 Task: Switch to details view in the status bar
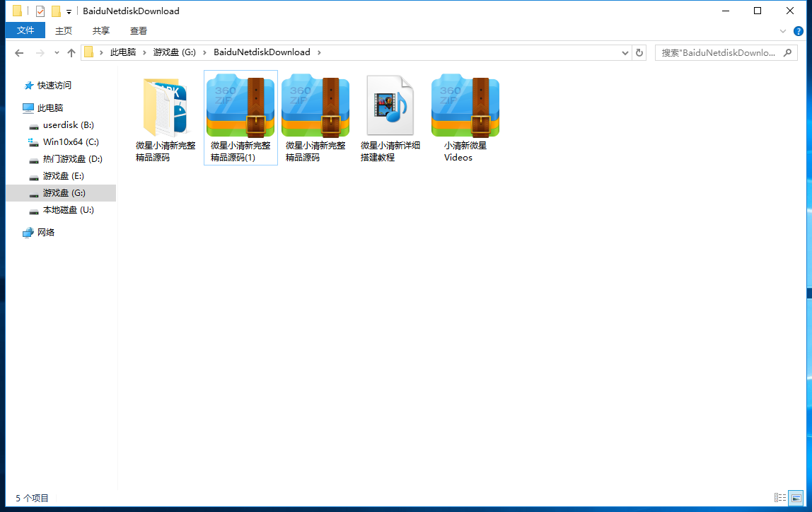(780, 498)
